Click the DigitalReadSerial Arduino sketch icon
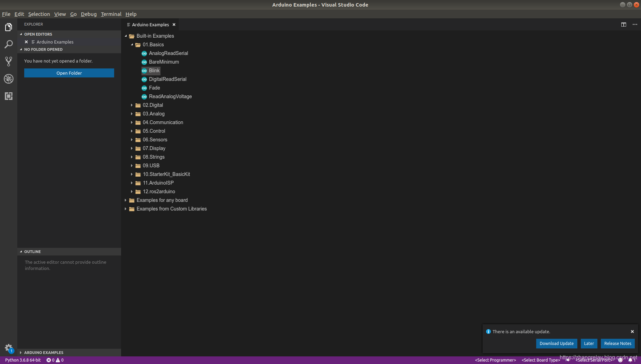This screenshot has height=364, width=641. [144, 79]
